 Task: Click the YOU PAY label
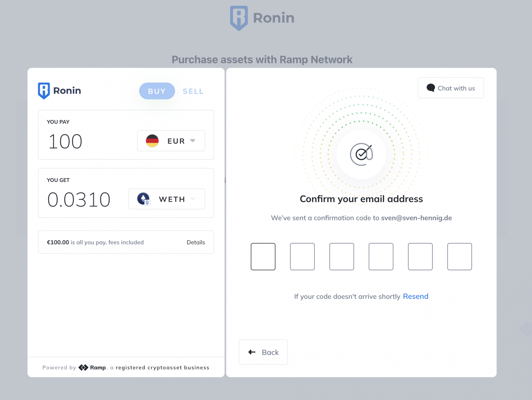(58, 122)
